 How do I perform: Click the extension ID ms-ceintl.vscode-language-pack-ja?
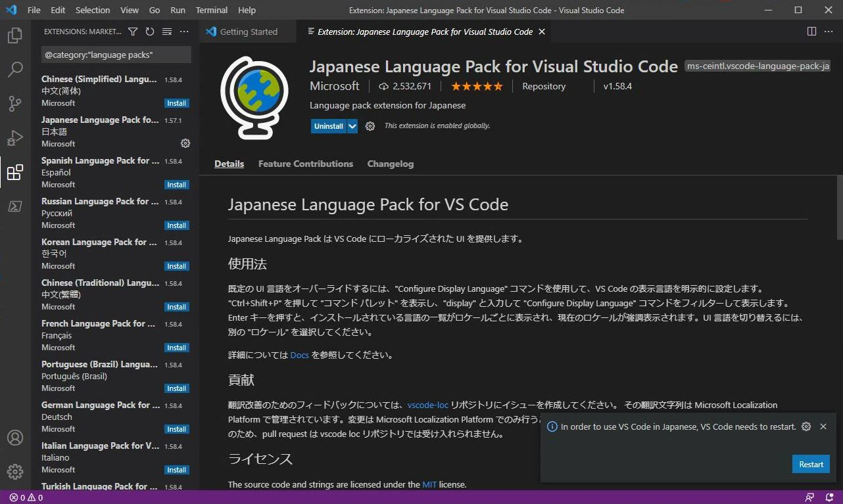point(758,66)
